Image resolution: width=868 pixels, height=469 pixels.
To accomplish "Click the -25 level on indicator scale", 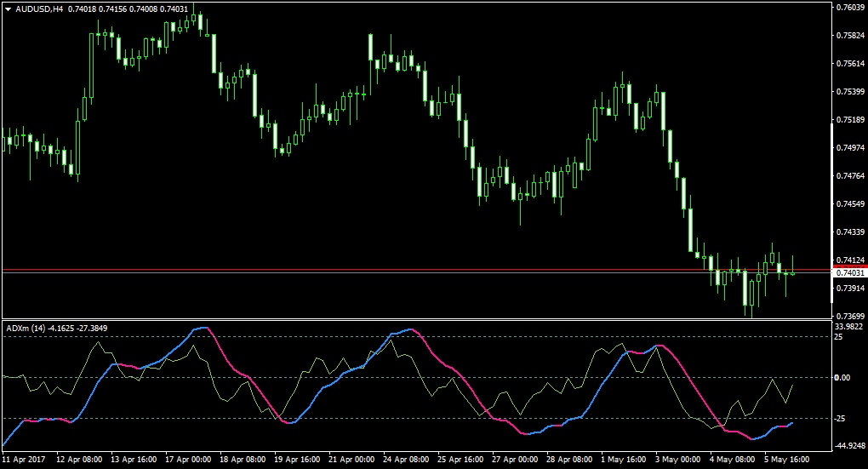I will (840, 419).
